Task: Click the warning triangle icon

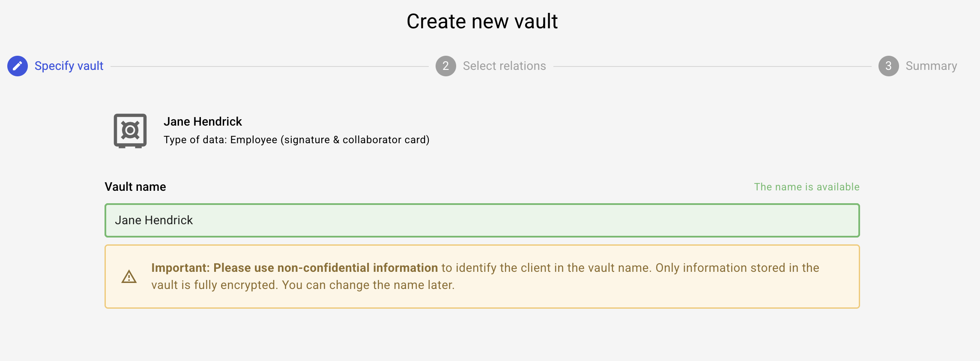Action: [129, 277]
